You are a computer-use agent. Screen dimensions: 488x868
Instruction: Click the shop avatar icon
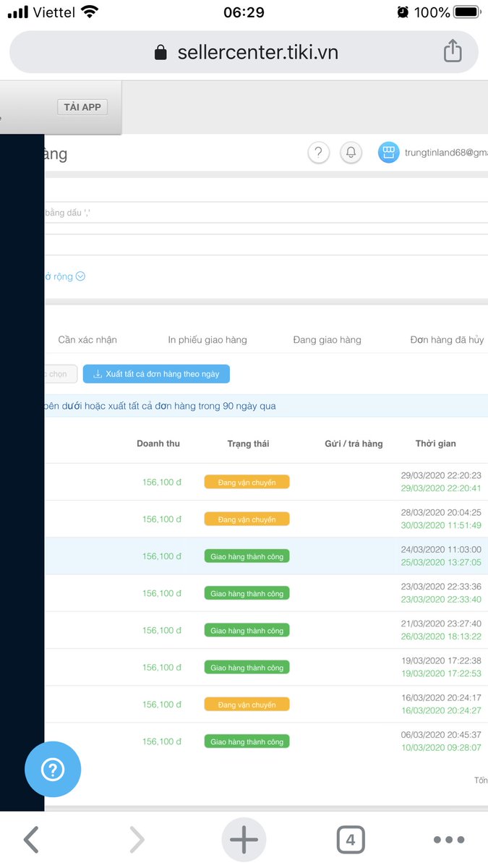pos(389,152)
